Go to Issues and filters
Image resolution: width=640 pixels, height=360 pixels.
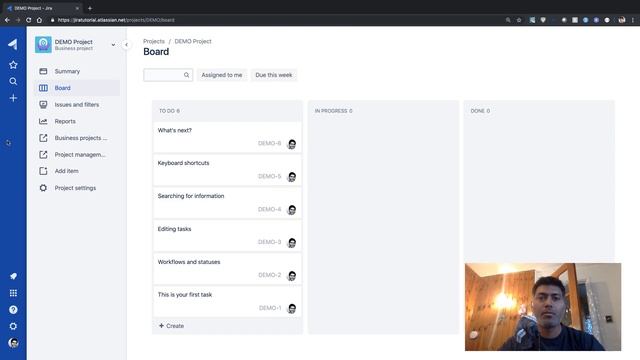77,104
